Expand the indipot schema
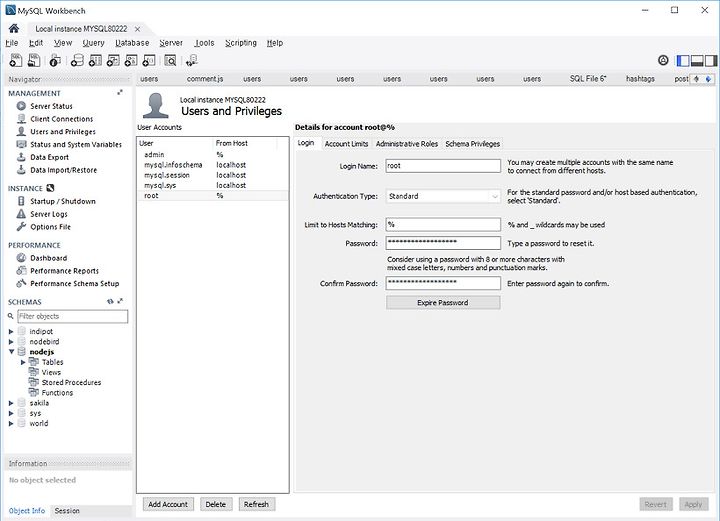The width and height of the screenshot is (720, 521). [11, 331]
